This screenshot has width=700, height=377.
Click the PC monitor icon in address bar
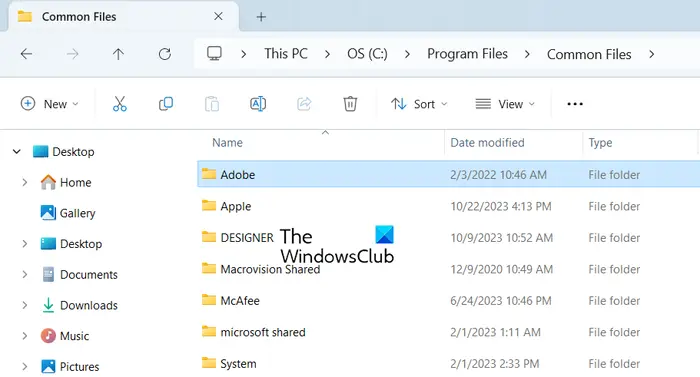pyautogui.click(x=214, y=54)
